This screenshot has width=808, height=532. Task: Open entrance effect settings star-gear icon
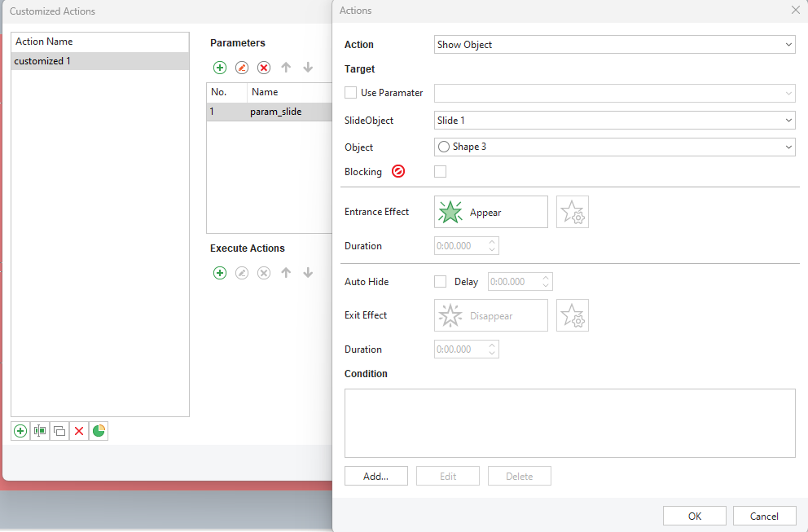tap(573, 212)
